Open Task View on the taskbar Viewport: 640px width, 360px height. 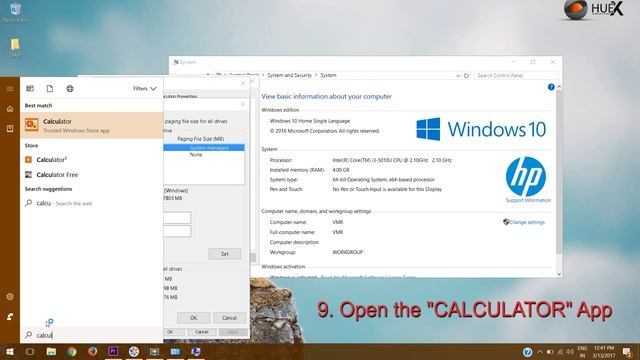[x=30, y=351]
